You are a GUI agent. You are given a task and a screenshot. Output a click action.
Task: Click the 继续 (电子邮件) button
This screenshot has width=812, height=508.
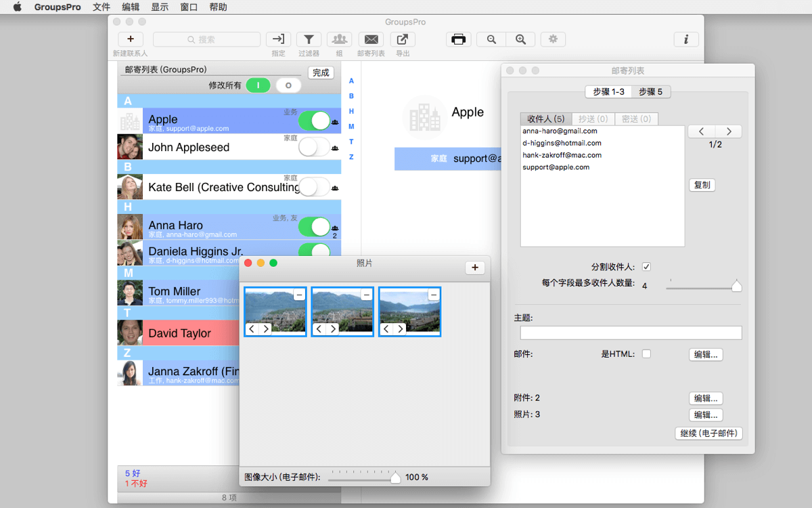(708, 433)
